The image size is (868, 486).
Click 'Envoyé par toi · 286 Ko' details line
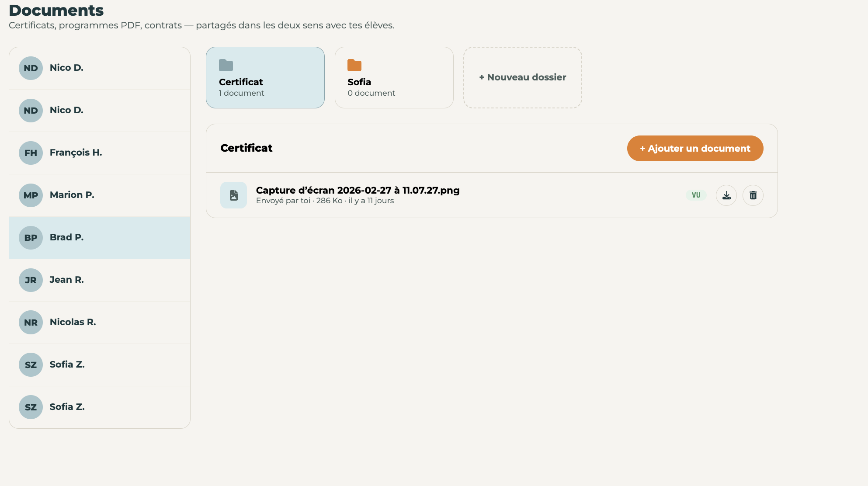(325, 201)
